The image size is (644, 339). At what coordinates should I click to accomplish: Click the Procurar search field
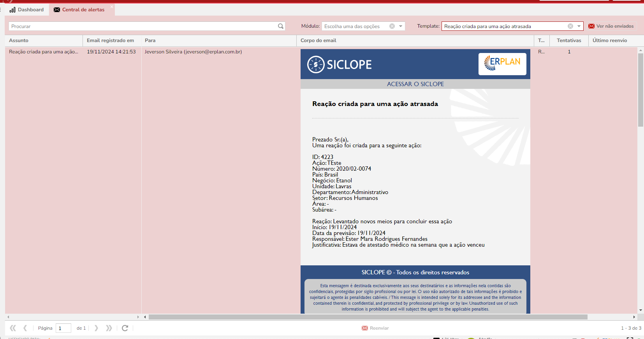[x=143, y=26]
